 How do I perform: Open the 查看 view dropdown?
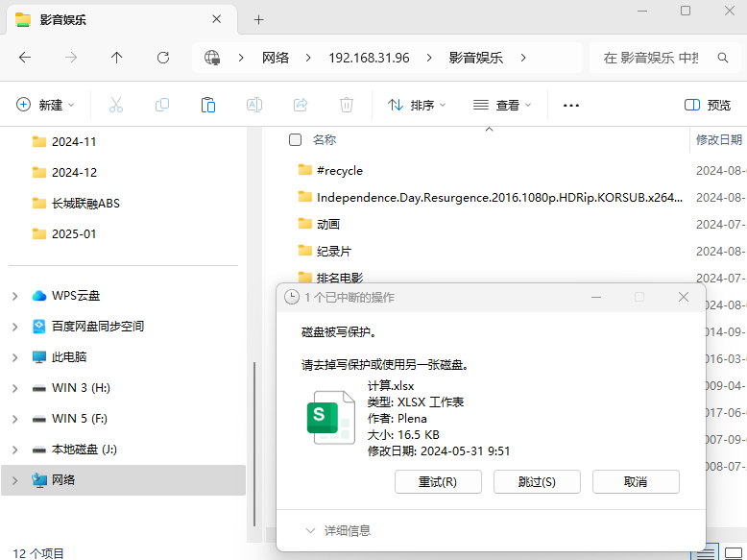pos(502,105)
